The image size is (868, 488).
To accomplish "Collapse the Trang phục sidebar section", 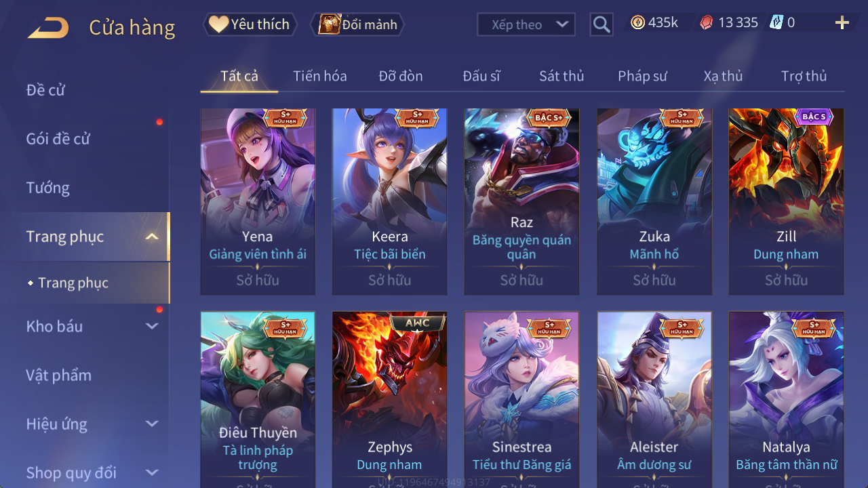I will click(x=152, y=237).
